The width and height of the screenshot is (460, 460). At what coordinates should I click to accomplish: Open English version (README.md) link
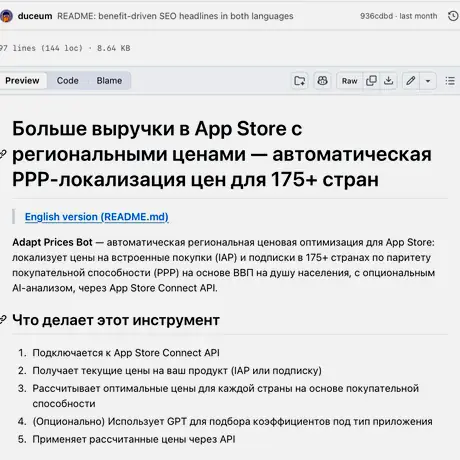click(97, 217)
